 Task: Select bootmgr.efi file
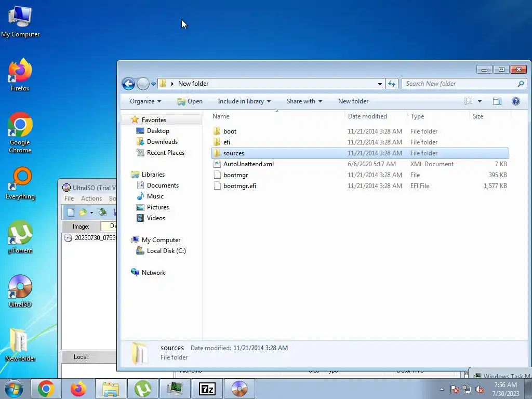click(360, 185)
